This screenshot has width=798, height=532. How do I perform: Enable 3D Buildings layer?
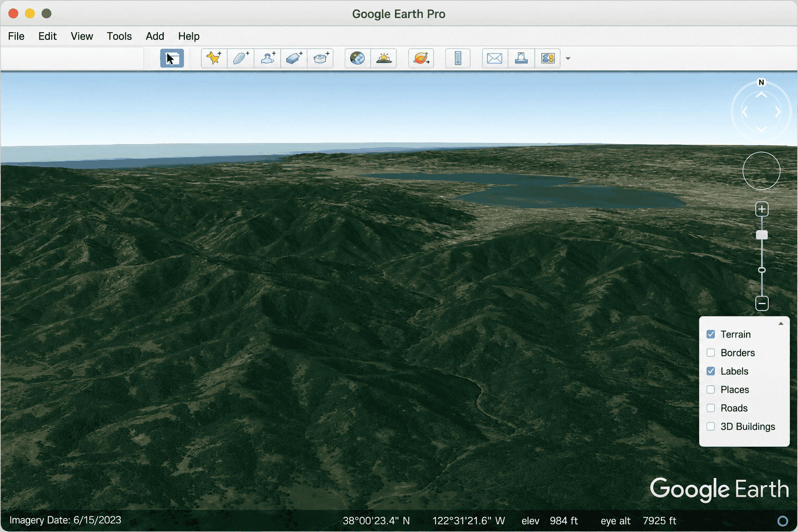711,427
